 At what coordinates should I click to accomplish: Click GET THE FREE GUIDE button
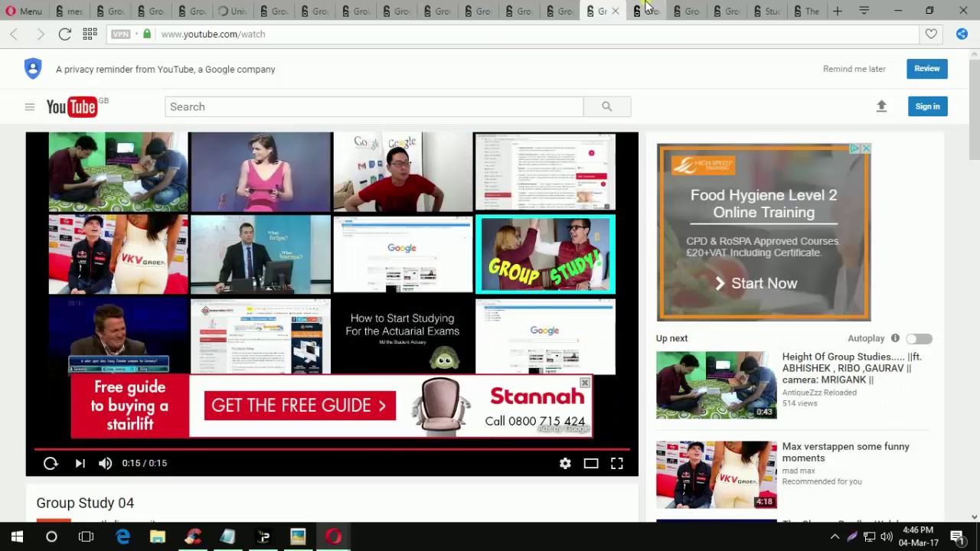coord(299,406)
